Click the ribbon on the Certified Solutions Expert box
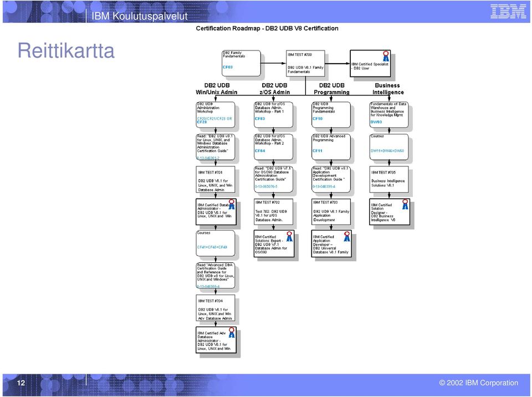The height and width of the screenshot is (397, 532). click(289, 236)
